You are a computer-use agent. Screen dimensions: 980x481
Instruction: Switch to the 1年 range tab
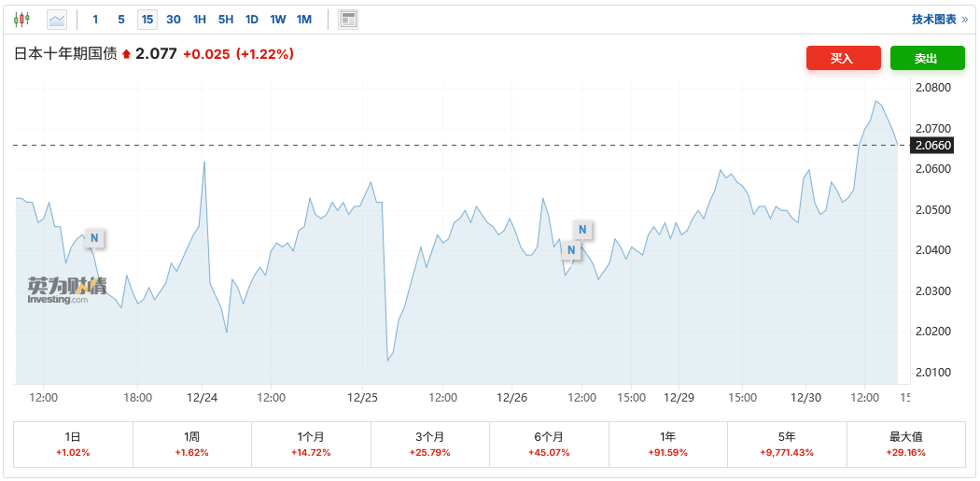667,444
